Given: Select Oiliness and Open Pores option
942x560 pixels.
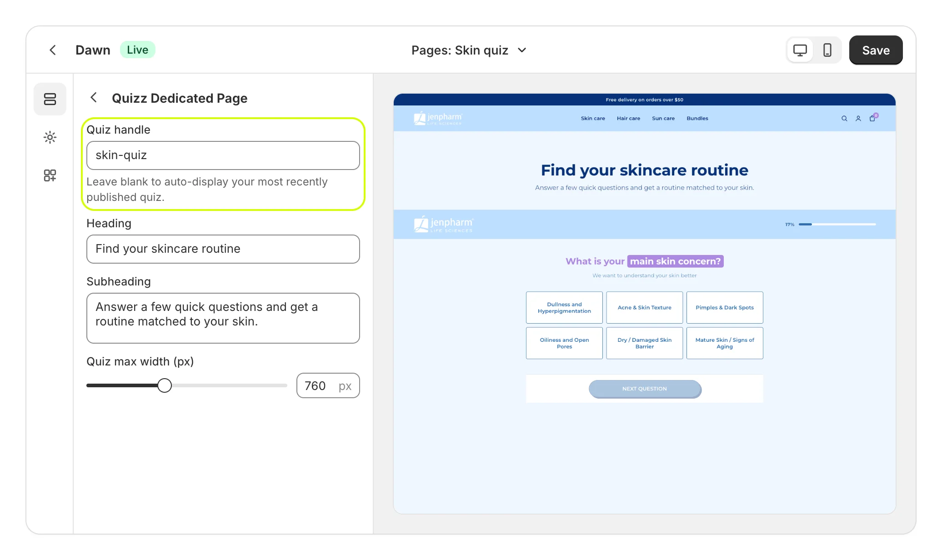Looking at the screenshot, I should pyautogui.click(x=564, y=343).
